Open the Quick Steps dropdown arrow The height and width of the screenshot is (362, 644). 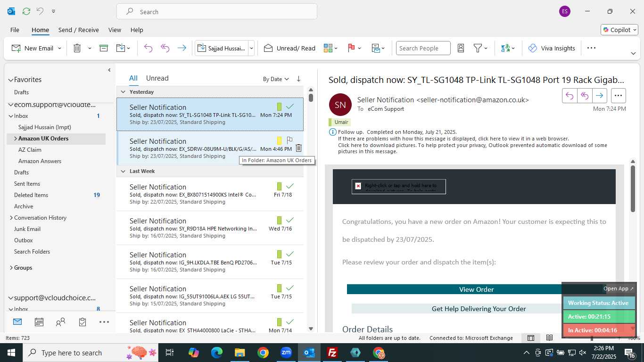tap(251, 48)
